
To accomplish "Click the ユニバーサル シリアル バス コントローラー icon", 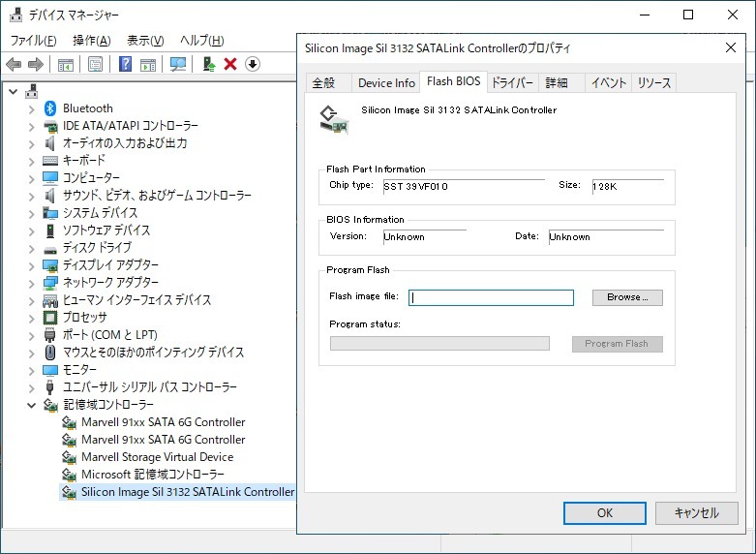I will (x=49, y=387).
